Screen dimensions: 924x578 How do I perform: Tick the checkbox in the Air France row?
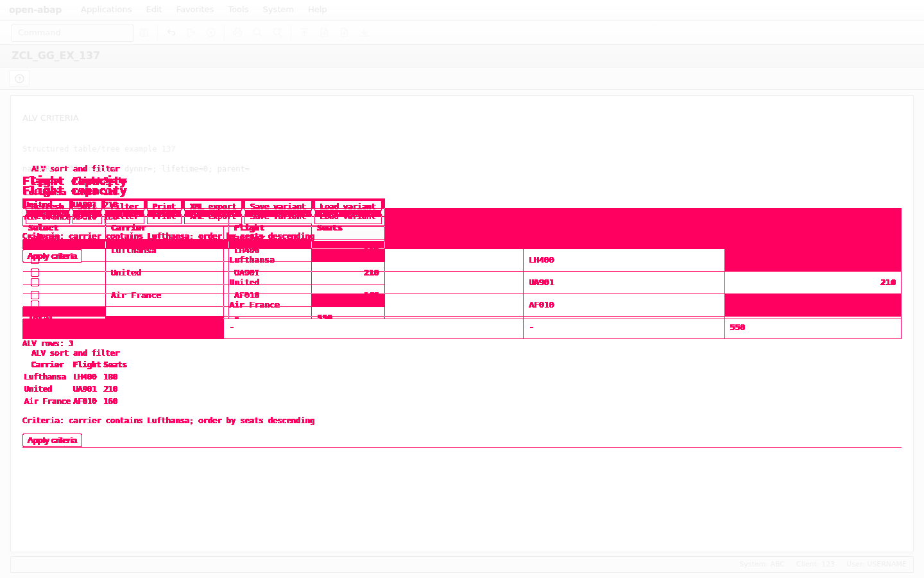coord(35,295)
